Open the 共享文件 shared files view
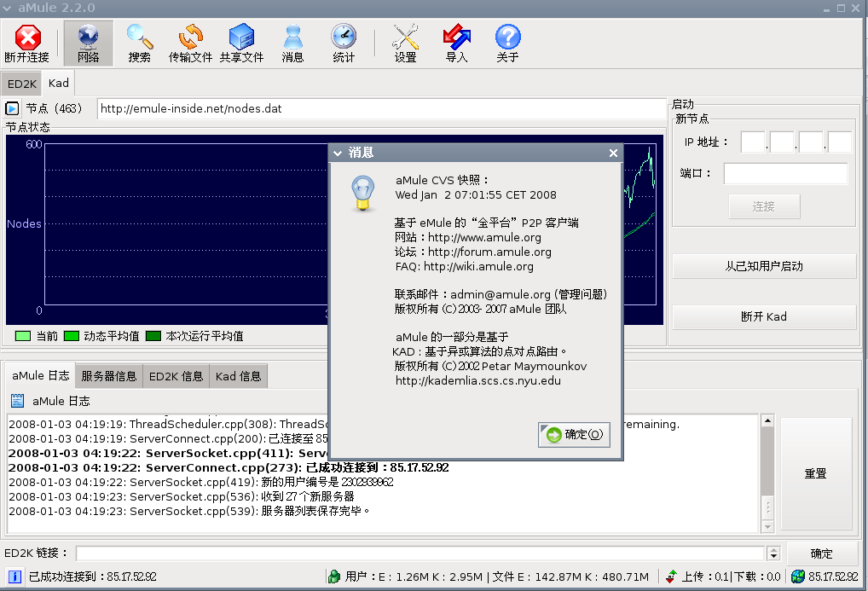The width and height of the screenshot is (868, 591). (242, 43)
